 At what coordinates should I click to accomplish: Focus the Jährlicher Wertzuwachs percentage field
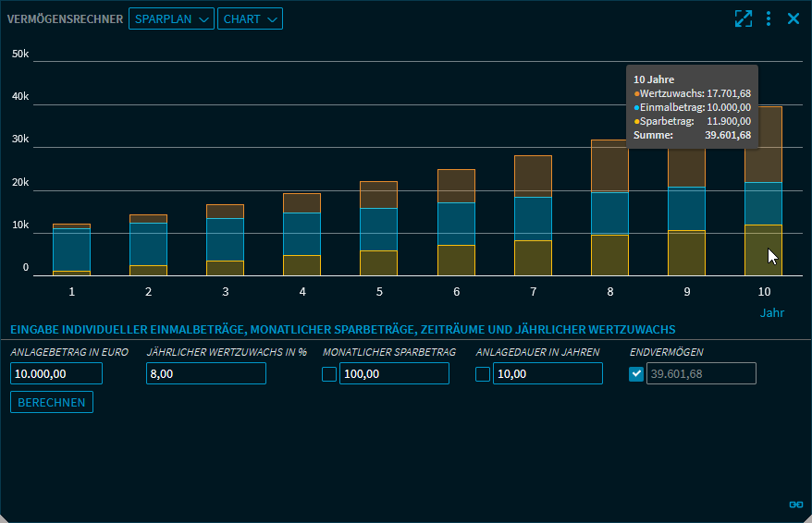click(205, 374)
